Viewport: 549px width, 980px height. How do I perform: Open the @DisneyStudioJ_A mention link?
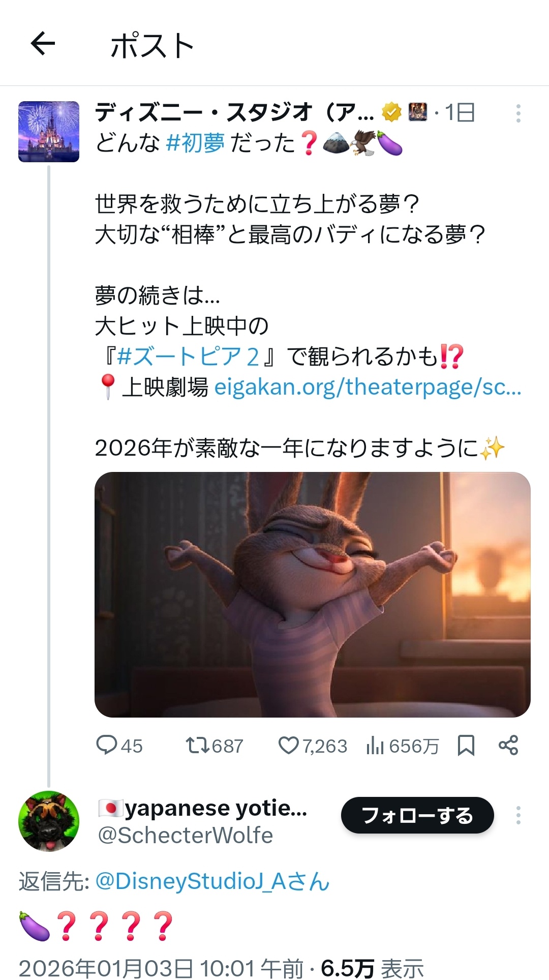pos(212,881)
